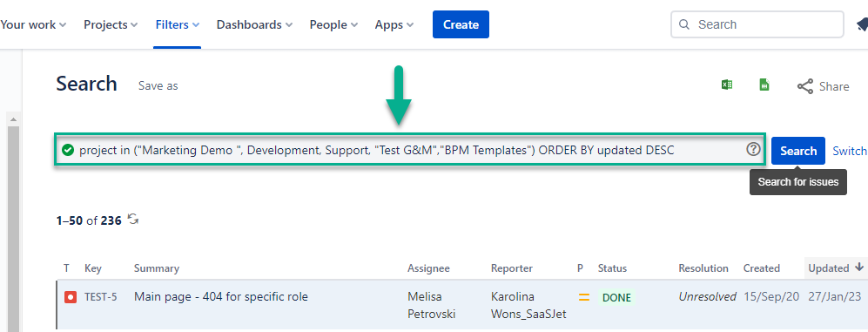
Task: Open the Your work menu
Action: pyautogui.click(x=33, y=25)
